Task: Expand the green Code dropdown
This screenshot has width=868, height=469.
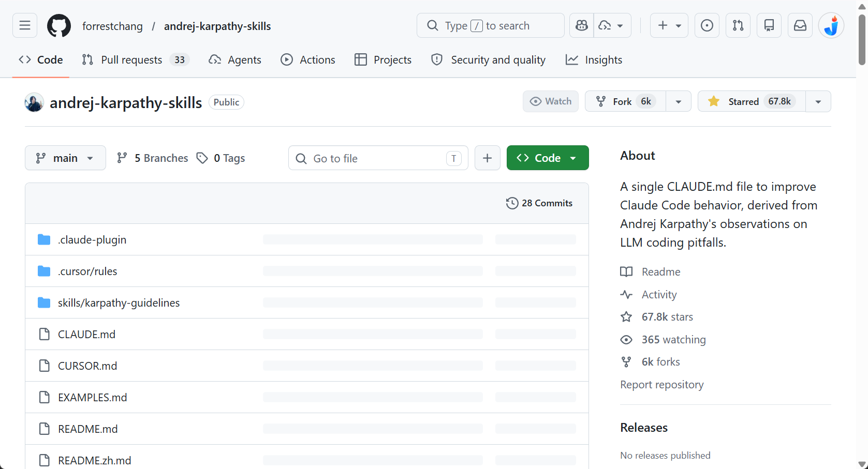Action: pyautogui.click(x=547, y=158)
